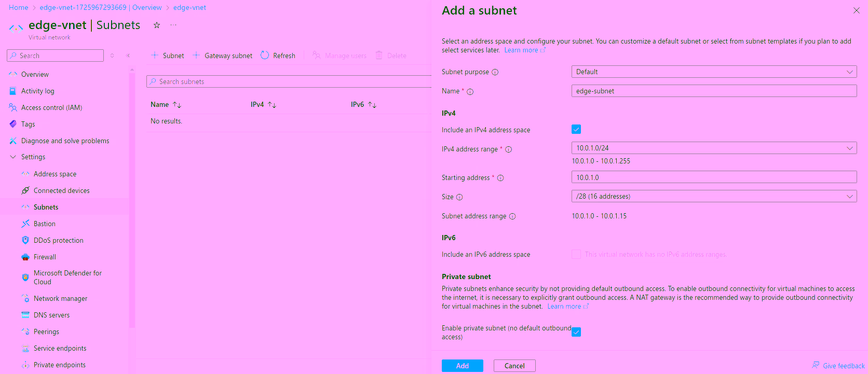Click the Overview icon in sidebar
868x374 pixels.
[x=13, y=74]
